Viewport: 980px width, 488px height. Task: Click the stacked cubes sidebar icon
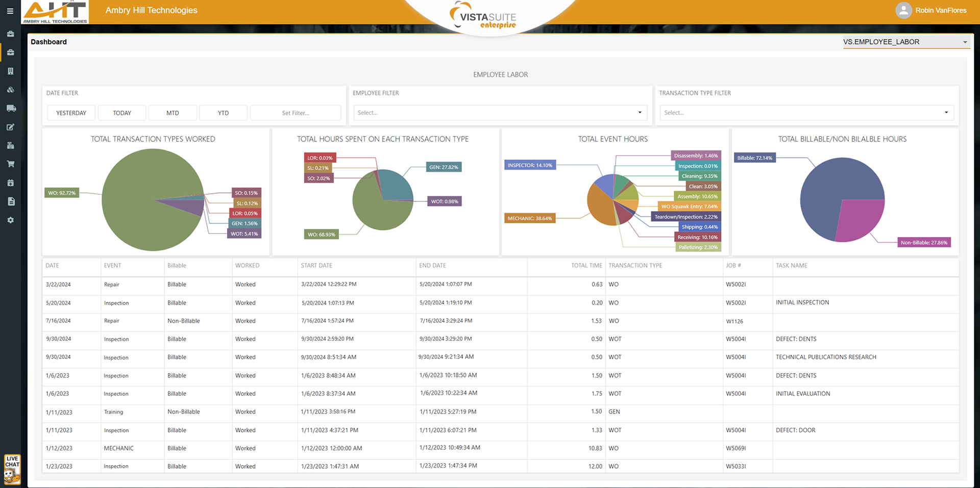[x=10, y=90]
